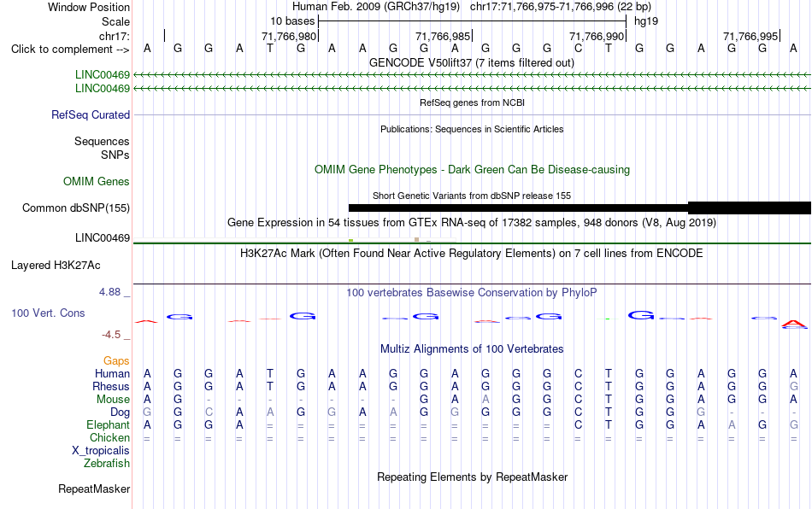This screenshot has width=812, height=509.
Task: Click the chr17: ruler label
Action: (114, 36)
